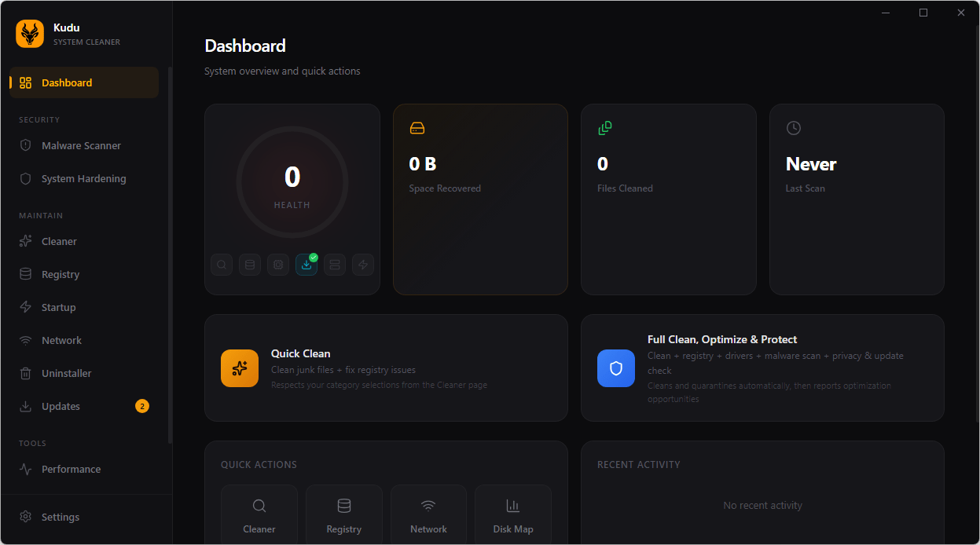Click the Kudu logo in the sidebar
980x545 pixels.
click(x=30, y=34)
